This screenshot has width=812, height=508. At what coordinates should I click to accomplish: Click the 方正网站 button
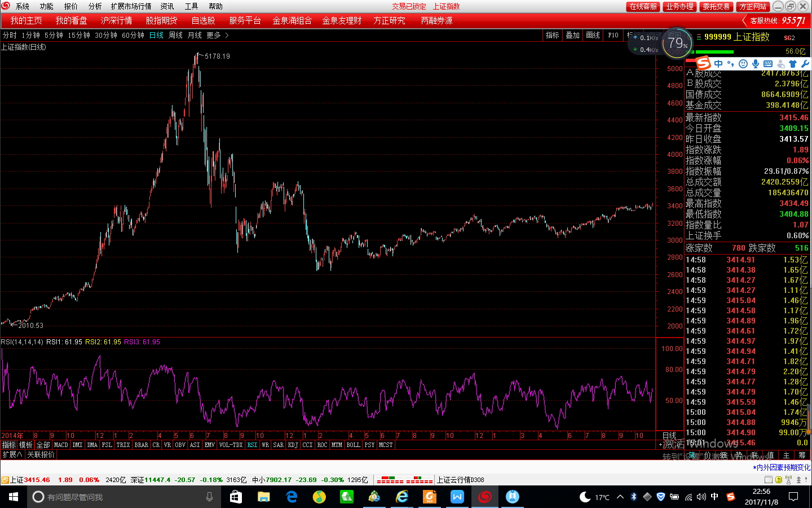[x=753, y=6]
